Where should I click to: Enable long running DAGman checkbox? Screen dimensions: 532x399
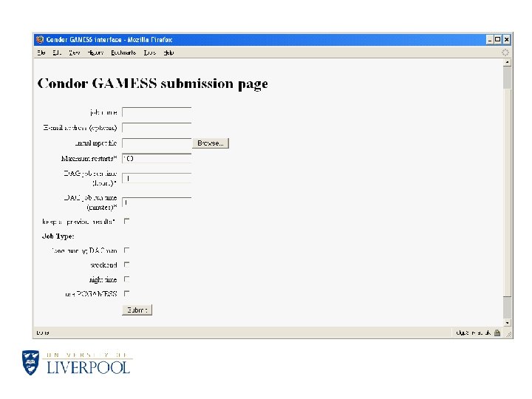[x=126, y=250]
